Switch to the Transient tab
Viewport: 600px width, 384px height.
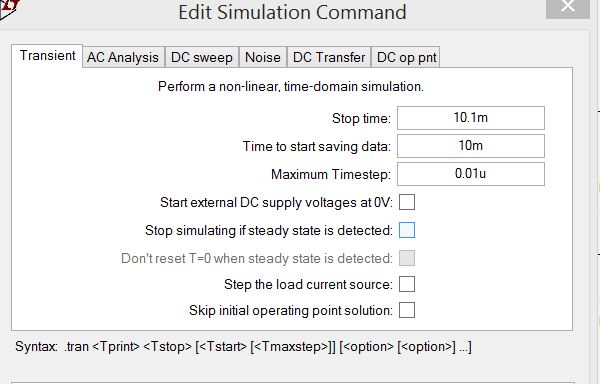click(47, 56)
